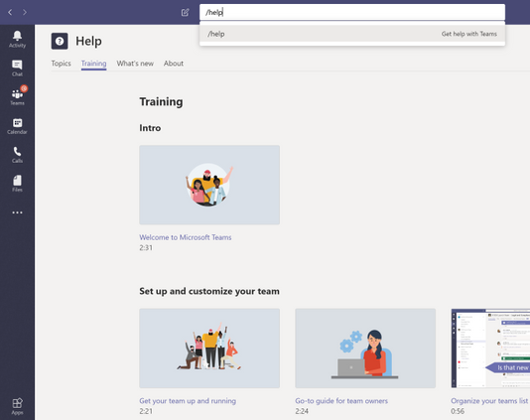Start a new chat with compose icon

click(185, 13)
